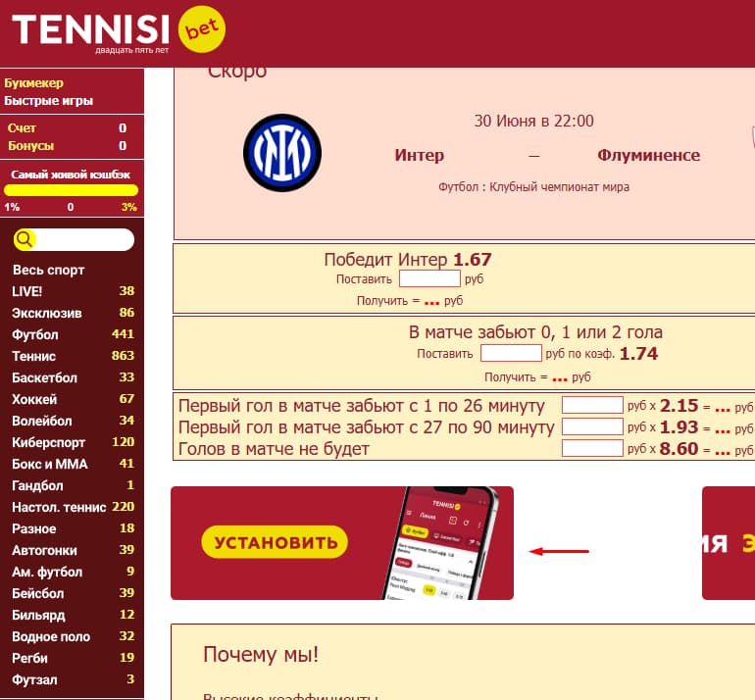The image size is (755, 700).
Task: Open the Волейбол category
Action: (73, 421)
